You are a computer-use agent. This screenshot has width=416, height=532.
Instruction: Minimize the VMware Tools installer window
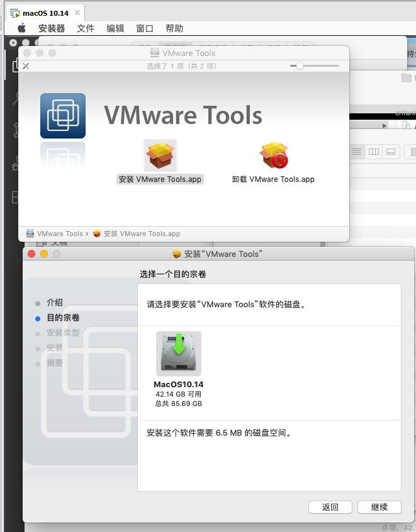[44, 254]
